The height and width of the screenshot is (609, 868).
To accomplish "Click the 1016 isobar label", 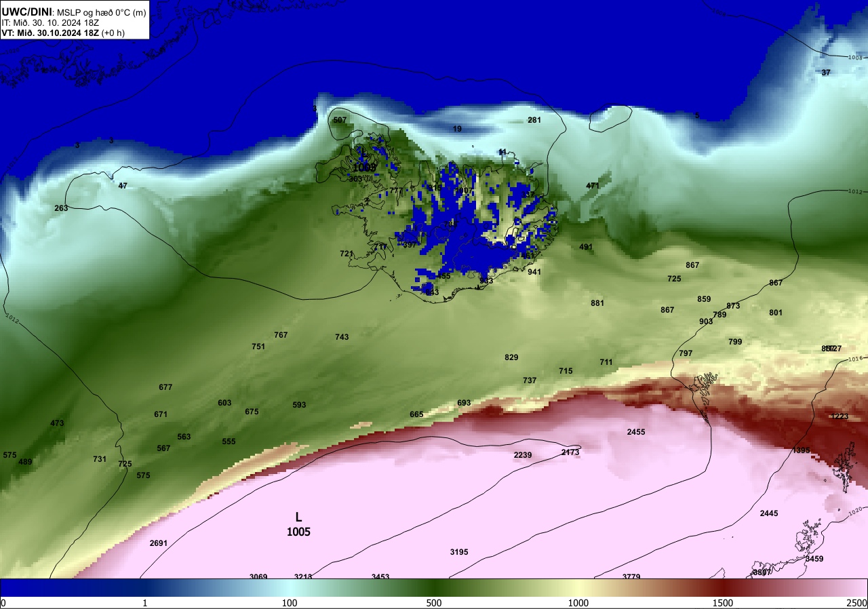I will click(x=854, y=358).
